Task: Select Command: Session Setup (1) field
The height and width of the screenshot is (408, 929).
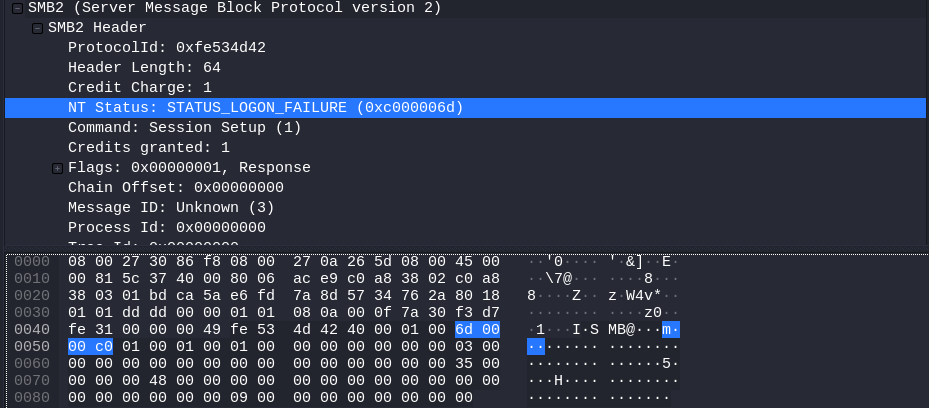Action: [184, 128]
